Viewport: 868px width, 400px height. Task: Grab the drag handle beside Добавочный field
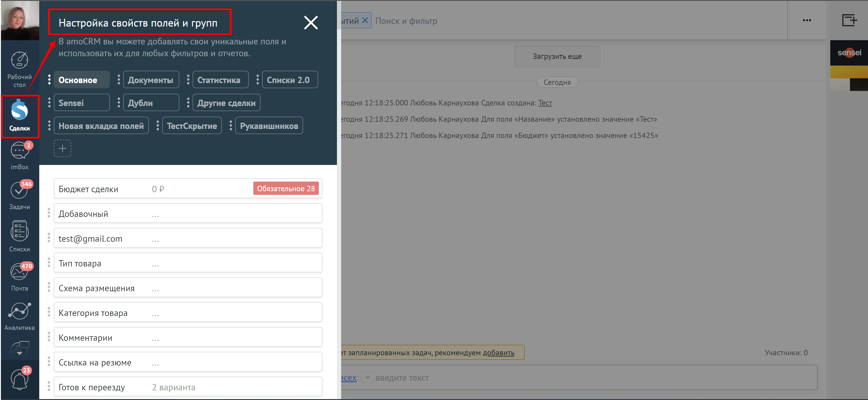point(49,213)
